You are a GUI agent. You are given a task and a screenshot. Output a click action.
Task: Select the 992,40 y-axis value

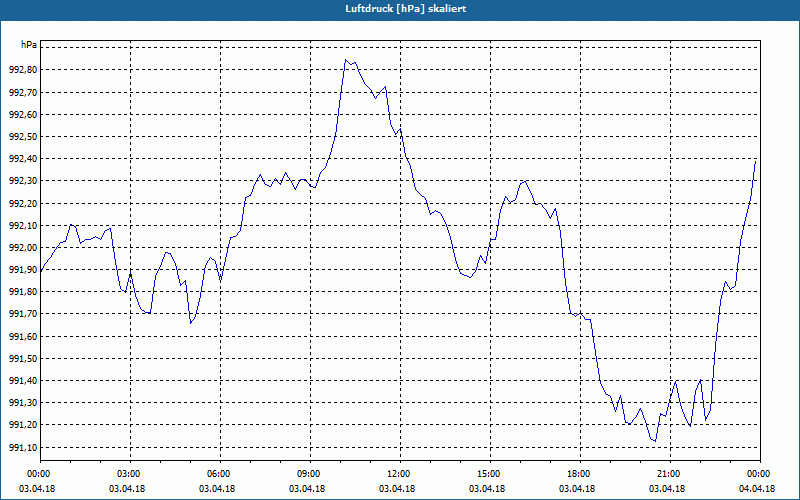(x=23, y=159)
